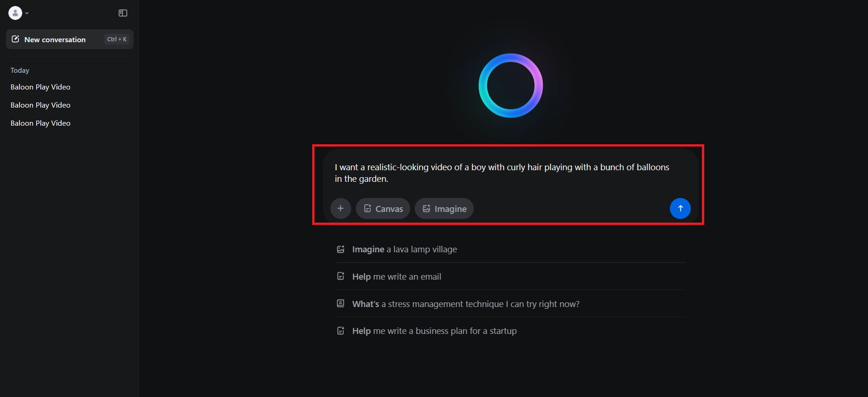Click the icon beside stress management suggestion
The image size is (868, 397).
(x=341, y=304)
